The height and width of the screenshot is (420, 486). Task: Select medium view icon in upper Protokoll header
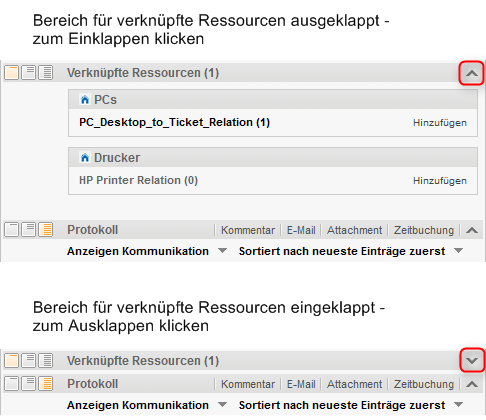(x=28, y=230)
